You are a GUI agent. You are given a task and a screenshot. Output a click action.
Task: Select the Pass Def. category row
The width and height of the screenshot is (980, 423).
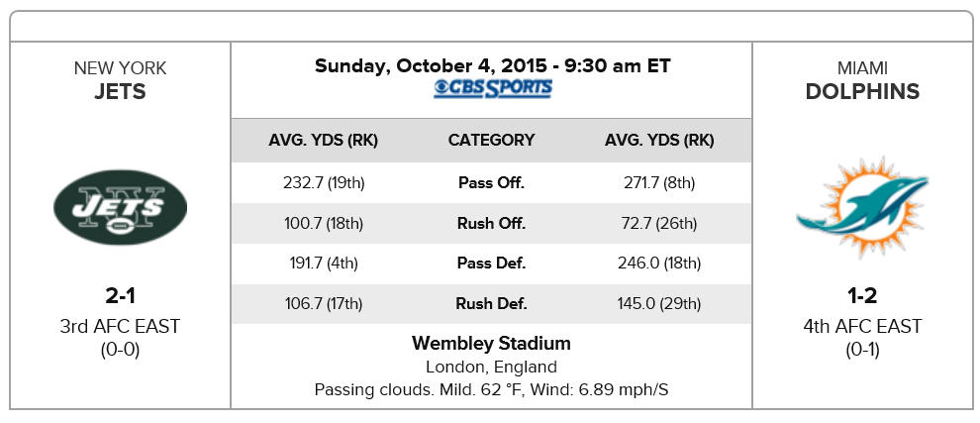point(491,264)
